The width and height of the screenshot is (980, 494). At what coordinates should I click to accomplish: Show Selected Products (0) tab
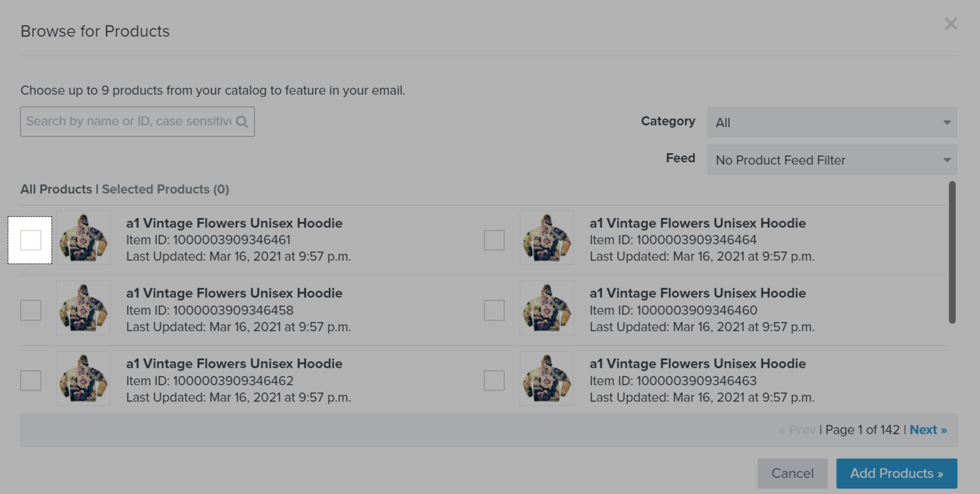tap(165, 189)
